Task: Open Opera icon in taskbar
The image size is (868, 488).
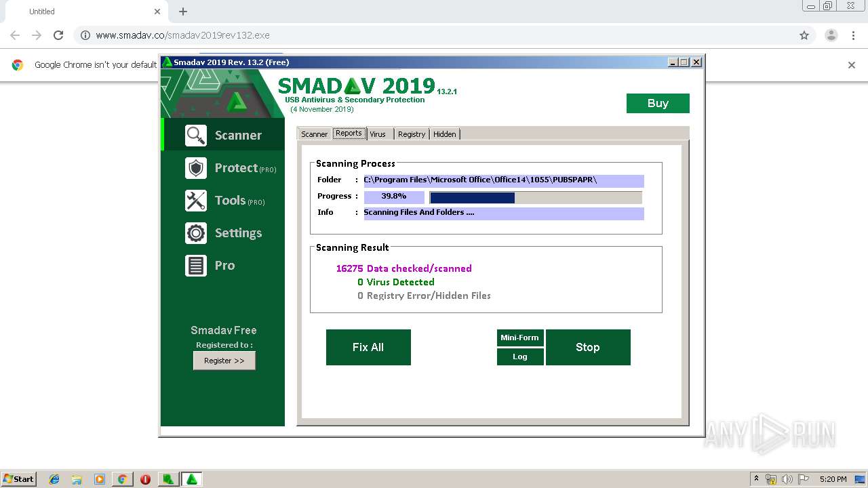Action: pos(145,479)
